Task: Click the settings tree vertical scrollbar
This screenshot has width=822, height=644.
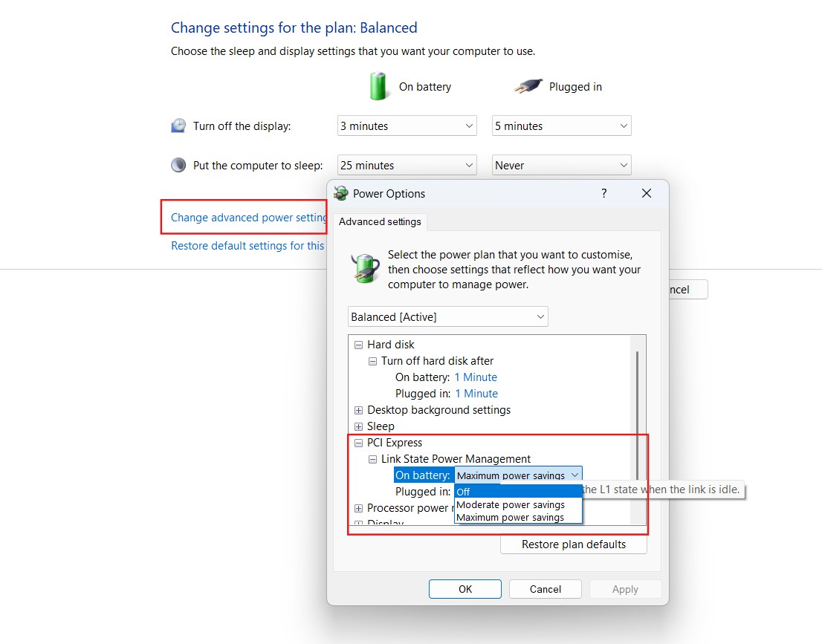Action: point(637,416)
